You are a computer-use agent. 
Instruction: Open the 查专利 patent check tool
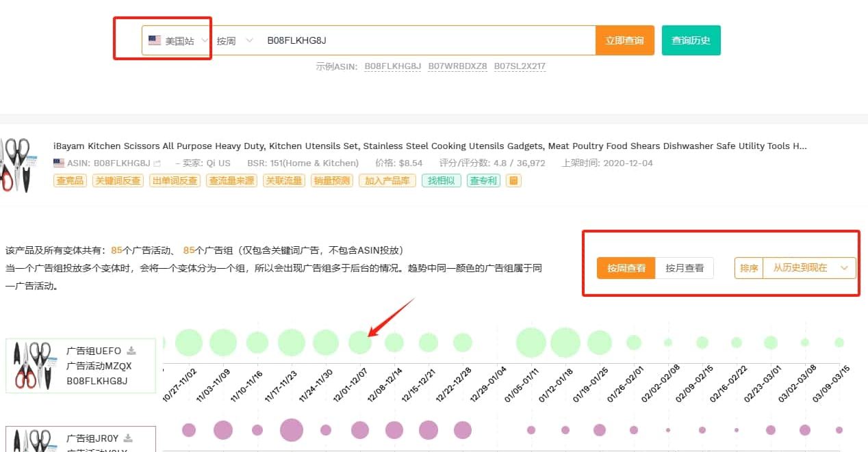(483, 181)
